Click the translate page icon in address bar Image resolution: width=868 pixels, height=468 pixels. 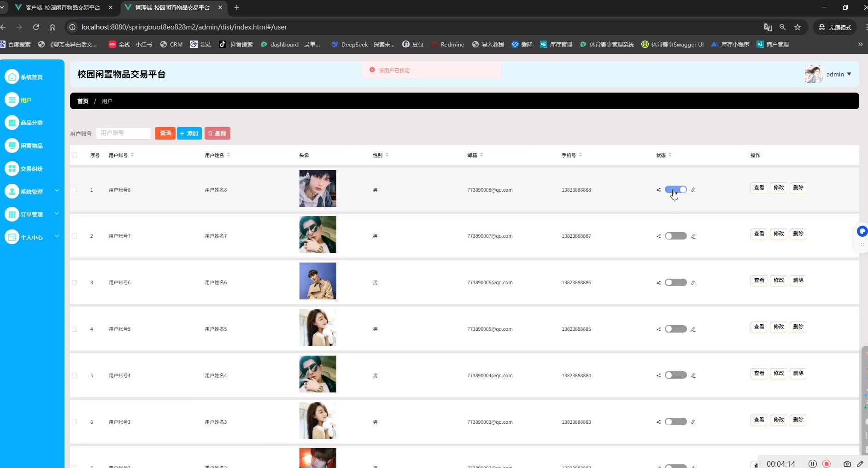[x=768, y=27]
